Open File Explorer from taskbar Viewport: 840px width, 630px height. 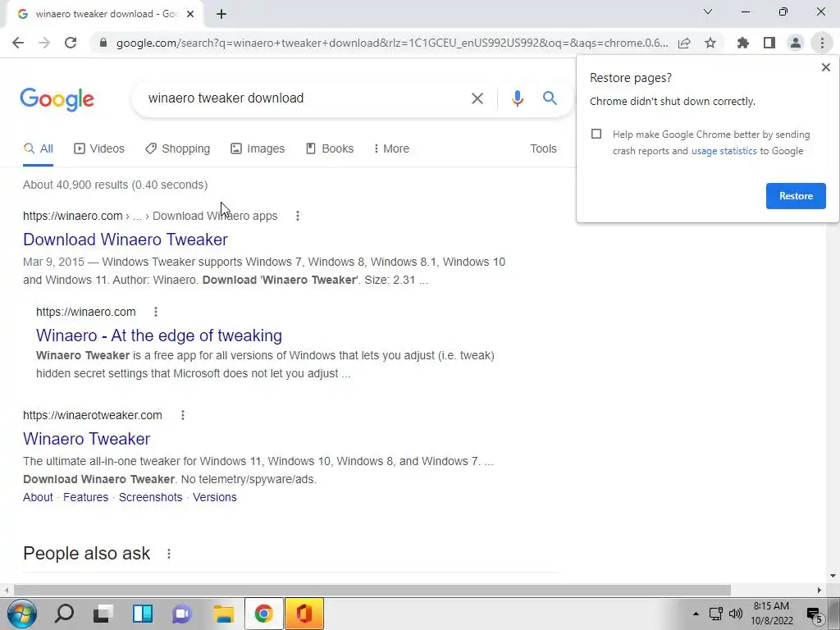tap(224, 614)
